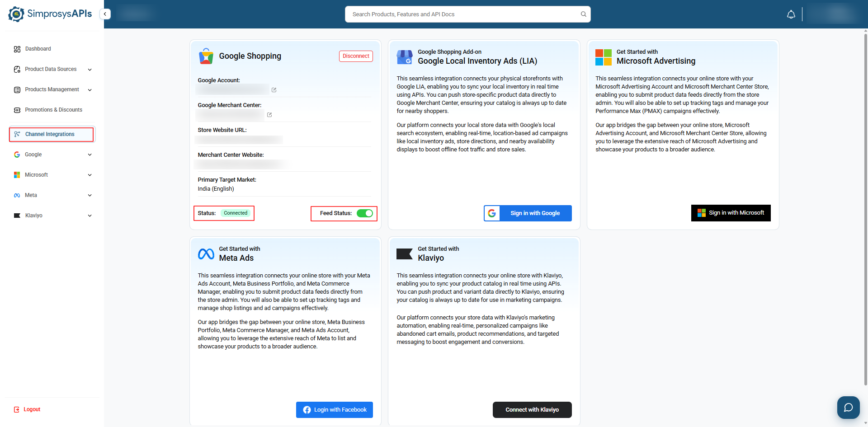Edit the Google Account via pencil icon

click(x=274, y=90)
